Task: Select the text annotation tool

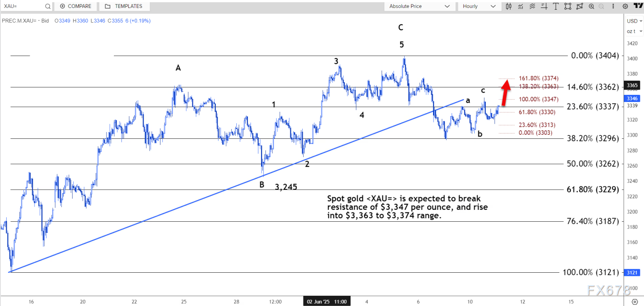Action: [556, 6]
